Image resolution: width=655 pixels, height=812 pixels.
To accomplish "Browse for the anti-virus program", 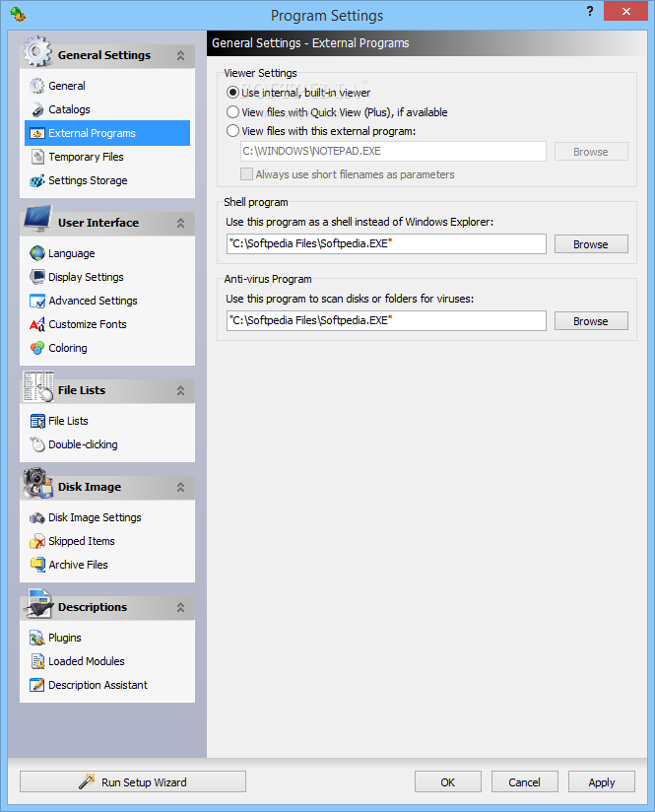I will pos(591,321).
